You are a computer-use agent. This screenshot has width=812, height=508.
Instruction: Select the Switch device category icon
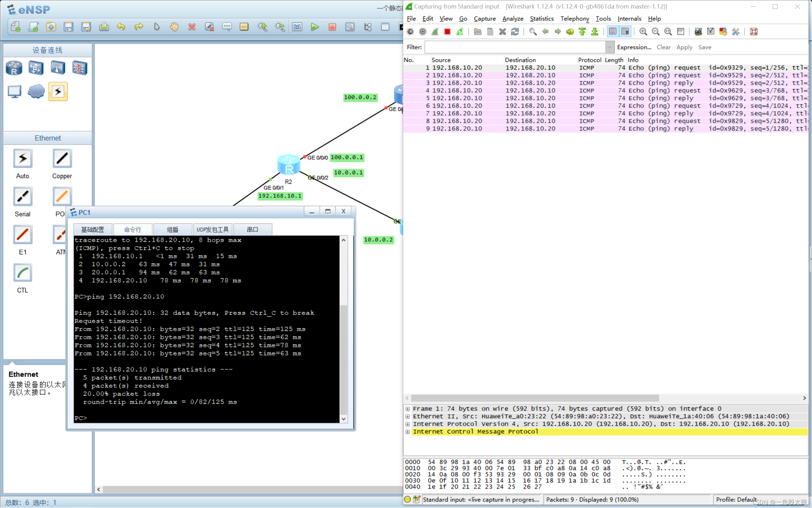tap(36, 68)
